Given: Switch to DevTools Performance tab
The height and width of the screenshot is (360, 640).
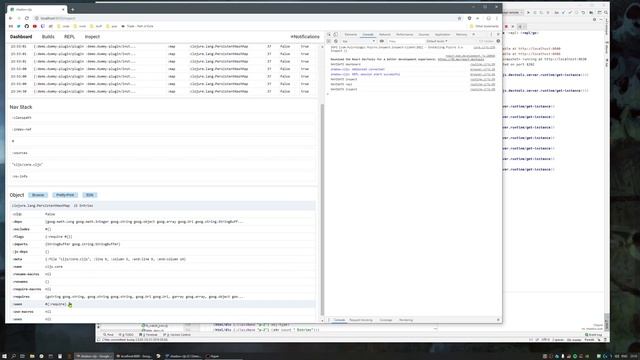Looking at the screenshot, I should coord(404,35).
